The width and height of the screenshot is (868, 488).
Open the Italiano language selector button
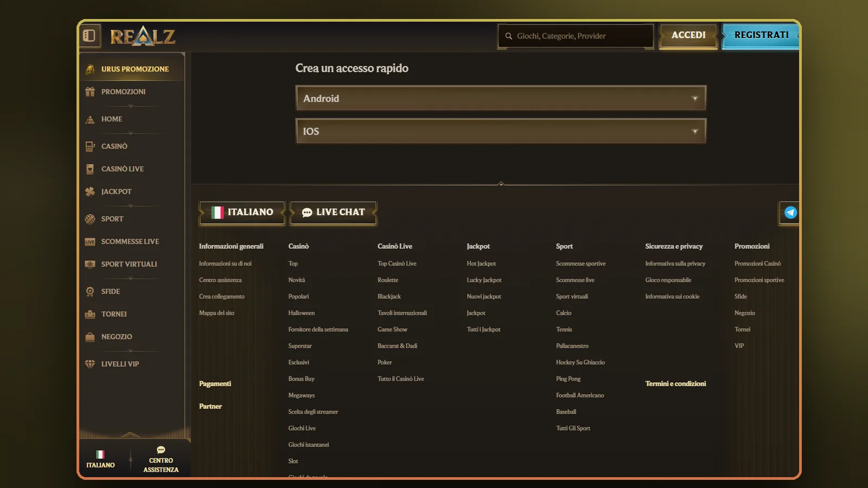(242, 213)
